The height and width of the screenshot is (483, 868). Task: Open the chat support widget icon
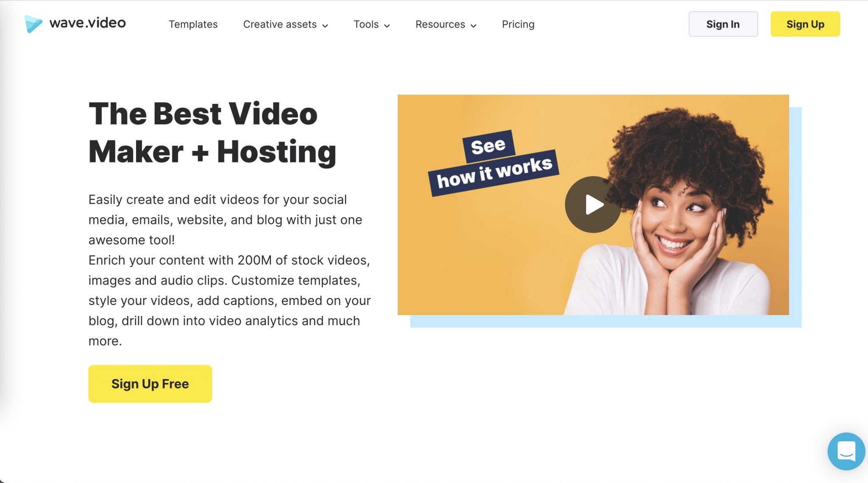tap(846, 451)
